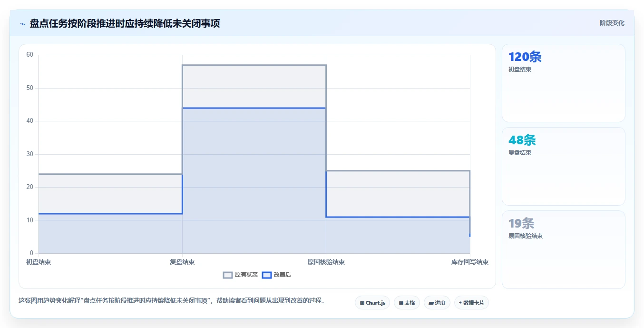Click the 40 y-axis tick label

pos(30,121)
